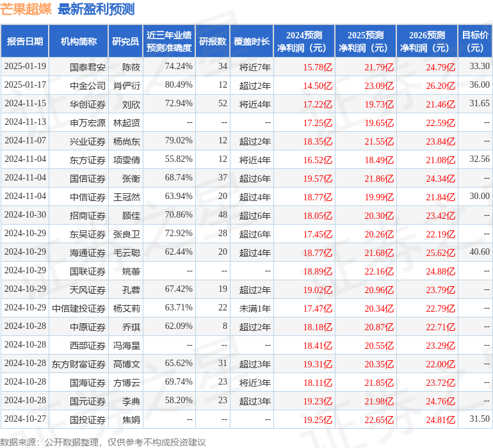Click the 中金公司 institution name

pos(88,85)
